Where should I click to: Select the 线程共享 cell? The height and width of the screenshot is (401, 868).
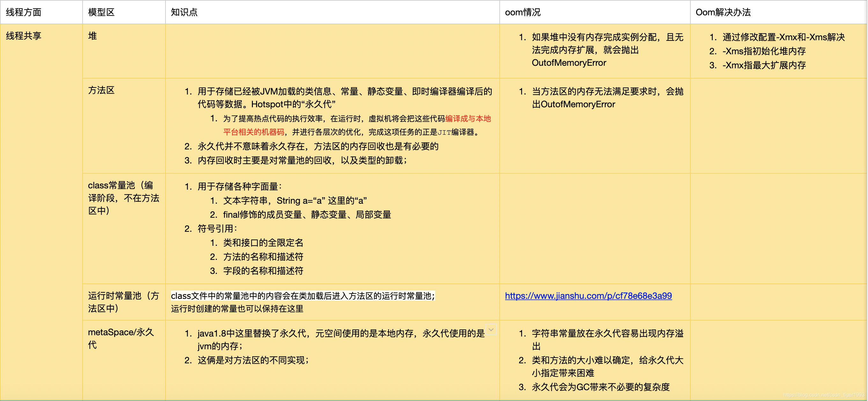pos(24,36)
